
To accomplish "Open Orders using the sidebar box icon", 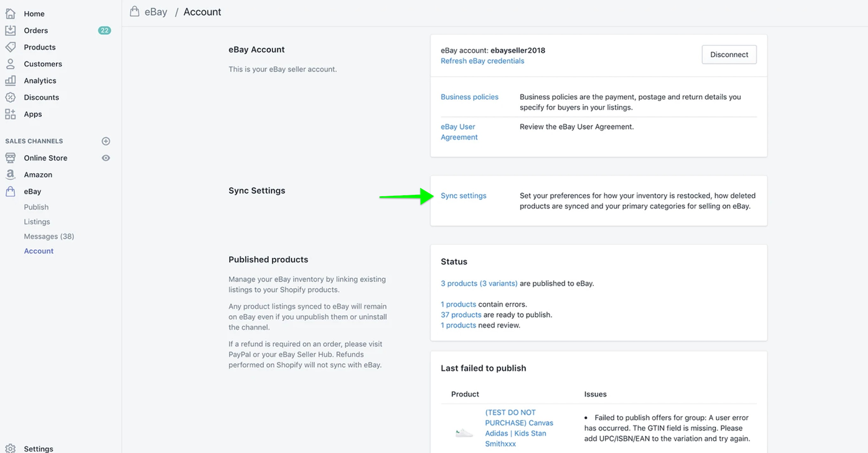I will (x=11, y=30).
